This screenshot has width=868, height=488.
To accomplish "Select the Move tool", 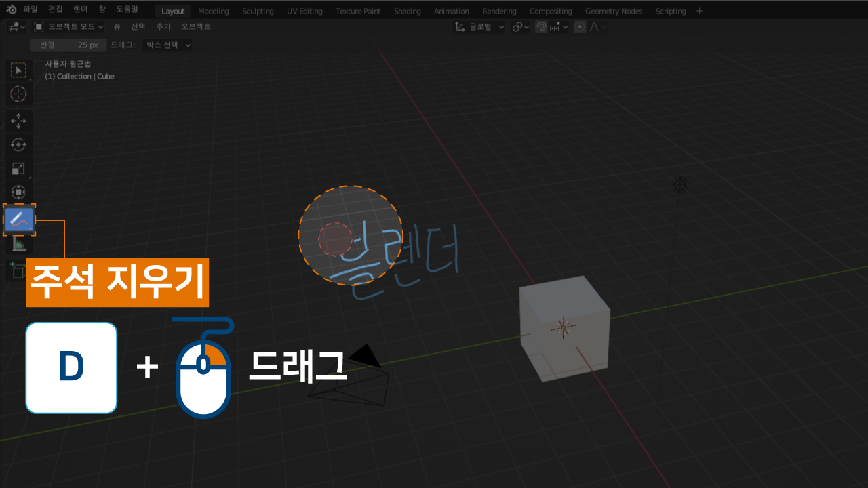I will click(18, 121).
